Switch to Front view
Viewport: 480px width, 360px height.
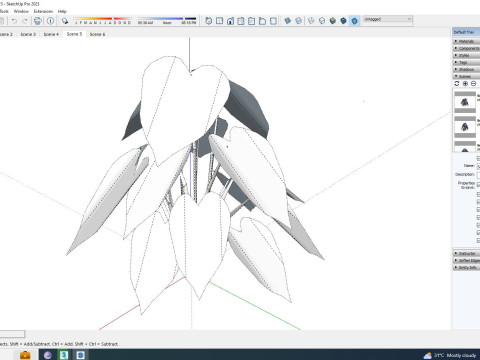click(x=230, y=21)
